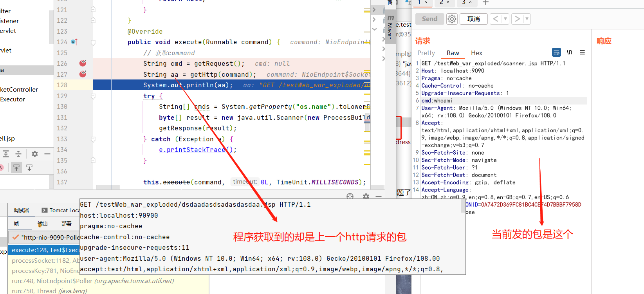Select the Hex request tab

pyautogui.click(x=476, y=53)
